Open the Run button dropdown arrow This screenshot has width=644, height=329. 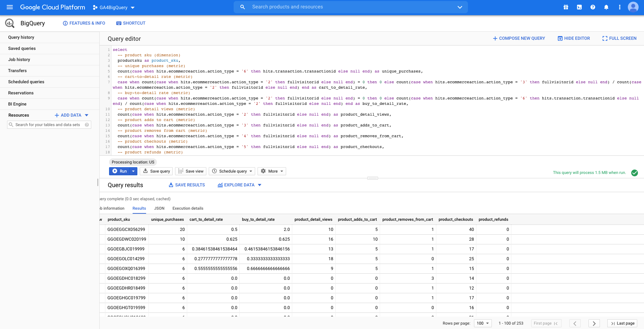[133, 171]
